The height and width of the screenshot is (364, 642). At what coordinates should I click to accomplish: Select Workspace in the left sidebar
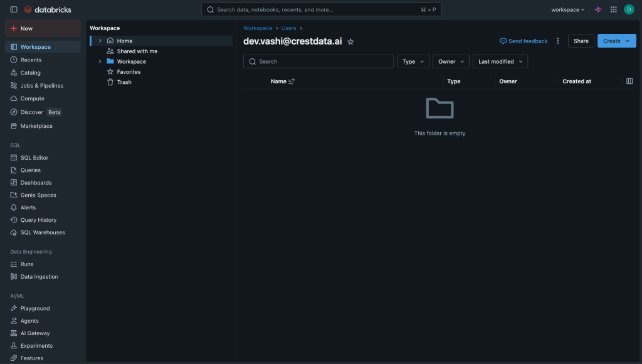[x=43, y=46]
